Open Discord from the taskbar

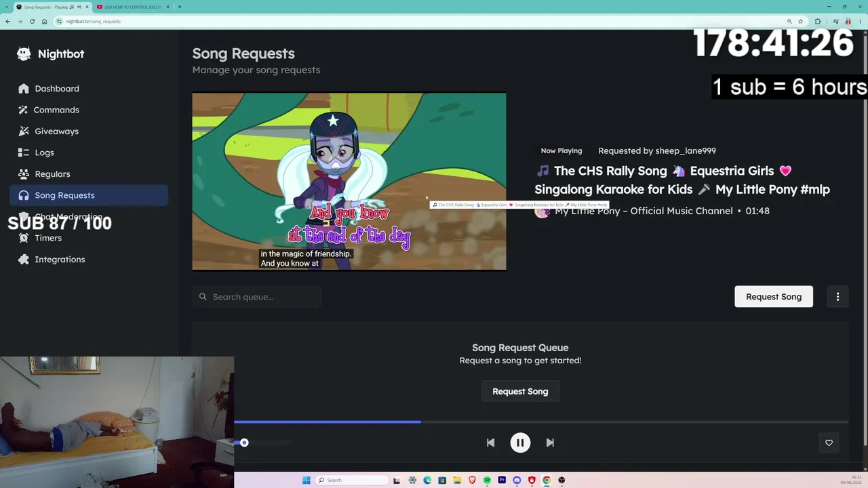coord(517,480)
